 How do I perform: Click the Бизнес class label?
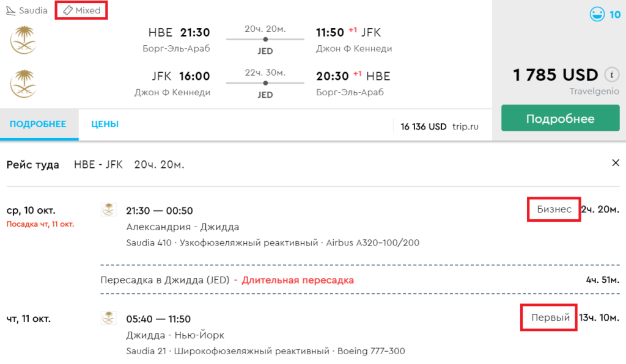(554, 209)
